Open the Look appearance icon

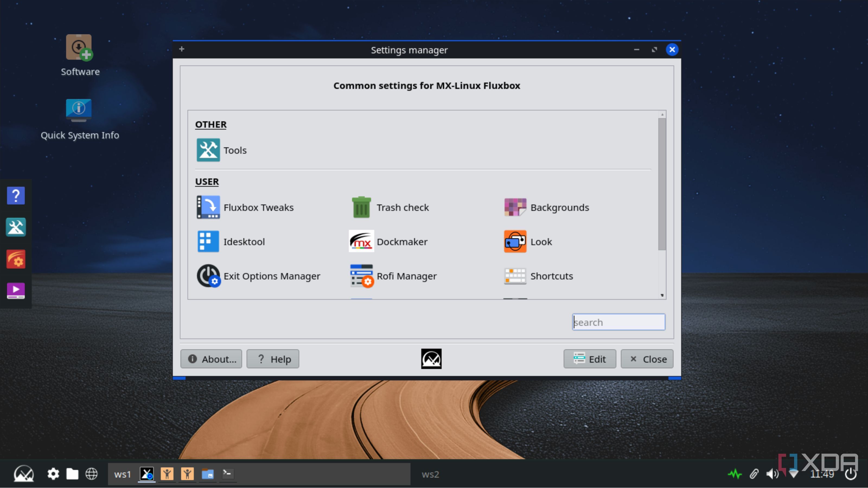pos(515,242)
